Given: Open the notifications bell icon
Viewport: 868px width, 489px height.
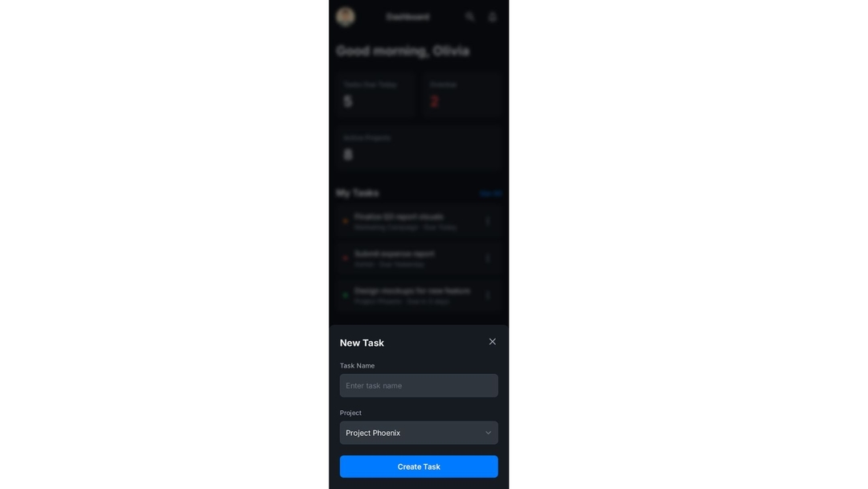Looking at the screenshot, I should coord(492,17).
